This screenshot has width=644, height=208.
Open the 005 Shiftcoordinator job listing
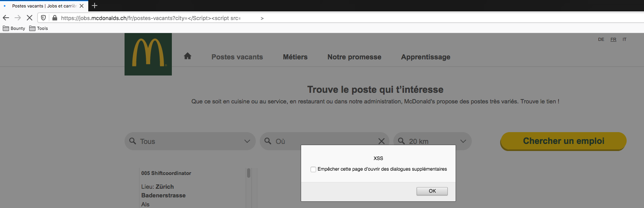coord(166,173)
